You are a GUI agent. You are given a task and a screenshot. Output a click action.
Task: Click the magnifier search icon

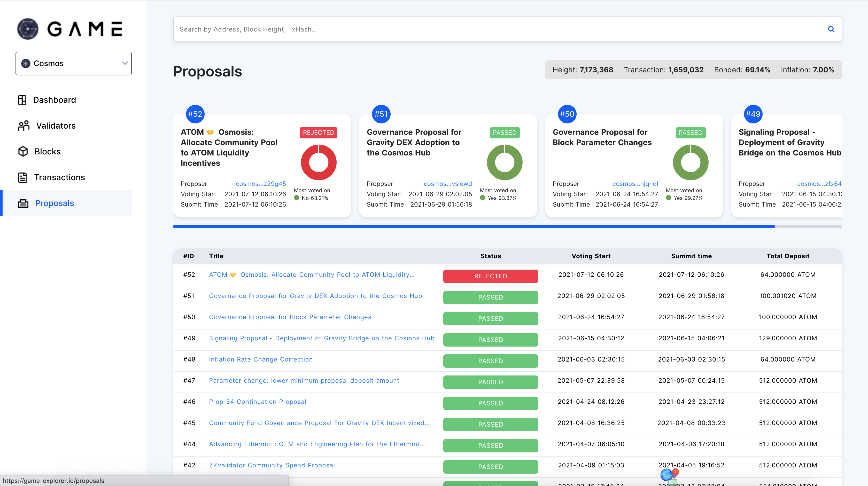pos(831,29)
